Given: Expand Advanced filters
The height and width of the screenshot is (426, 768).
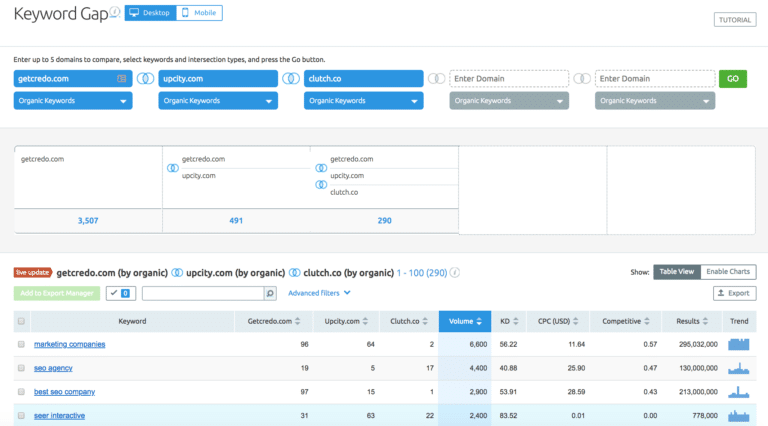Looking at the screenshot, I should tap(319, 293).
